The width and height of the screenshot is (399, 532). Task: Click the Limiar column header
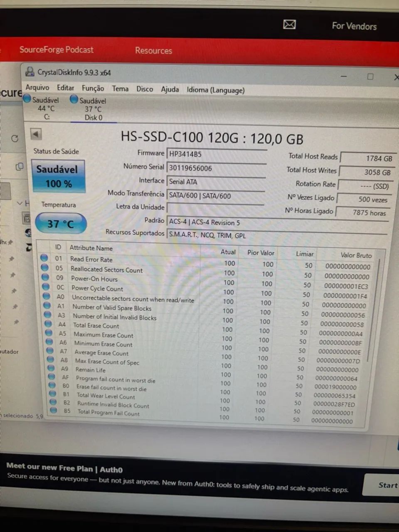[305, 254]
